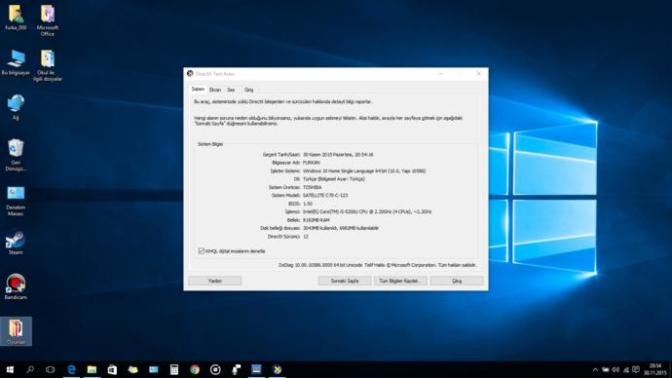Open the Ağ network desktop icon
The height and width of the screenshot is (378, 672).
[16, 107]
